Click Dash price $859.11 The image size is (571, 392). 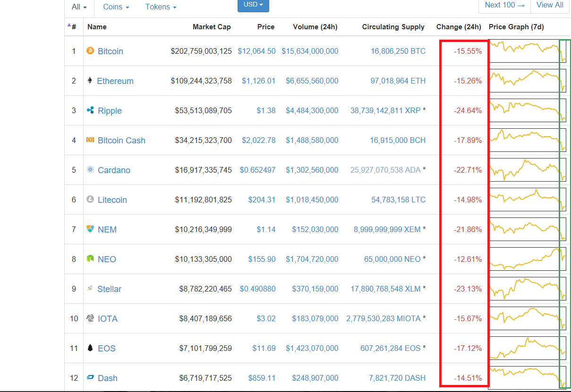262,378
